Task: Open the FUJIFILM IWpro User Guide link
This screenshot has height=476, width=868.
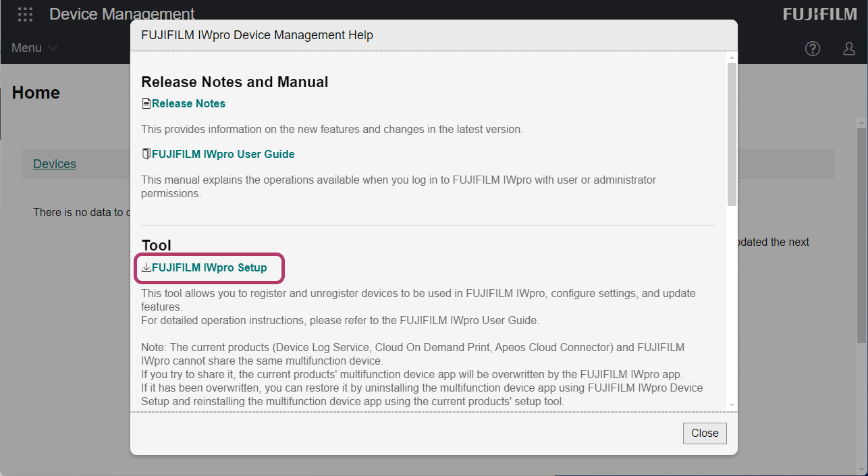Action: [223, 155]
